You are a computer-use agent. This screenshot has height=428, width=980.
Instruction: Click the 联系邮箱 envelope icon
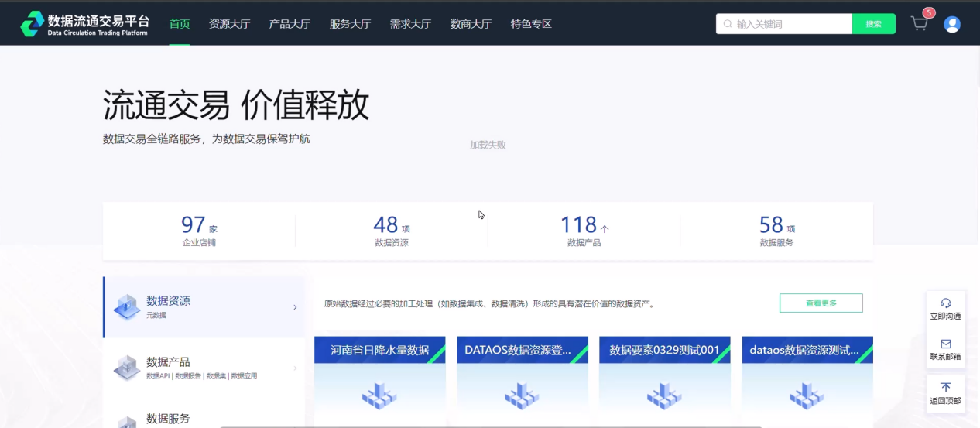[x=945, y=344]
